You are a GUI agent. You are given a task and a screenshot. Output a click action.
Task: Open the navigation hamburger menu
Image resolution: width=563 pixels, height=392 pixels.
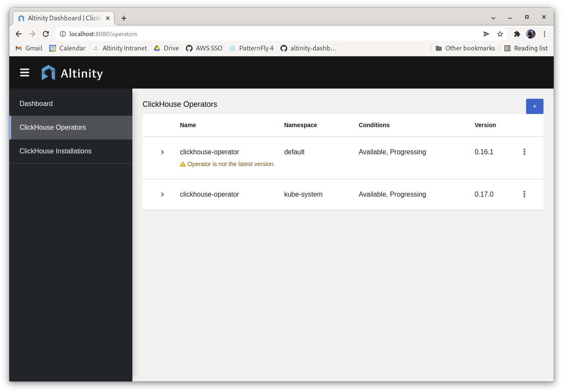point(24,72)
